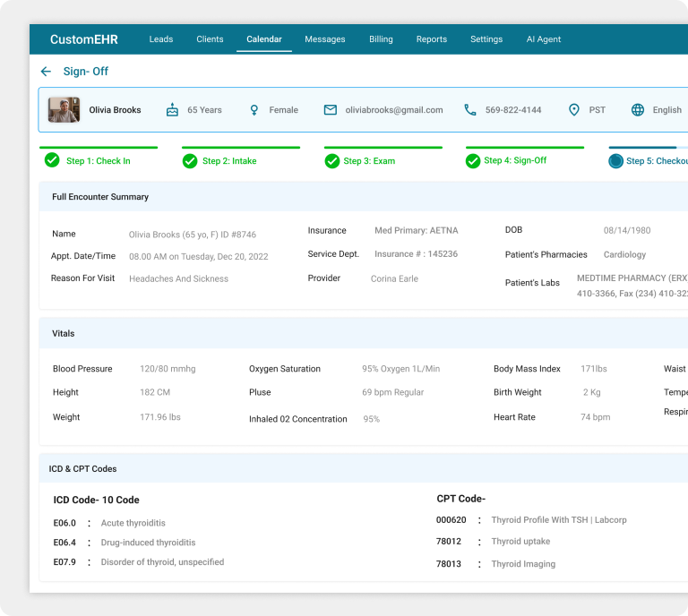The width and height of the screenshot is (688, 616).
Task: Open Step 4: Sign-Off step
Action: coord(515,160)
